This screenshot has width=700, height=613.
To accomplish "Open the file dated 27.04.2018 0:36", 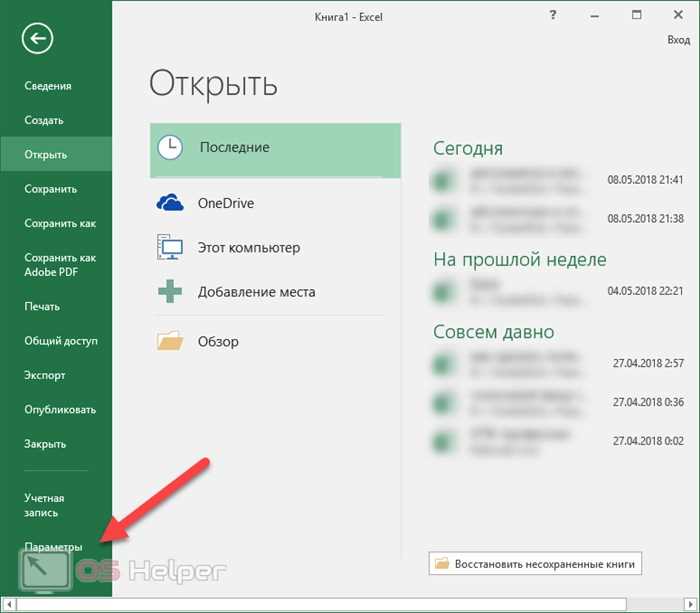I will click(556, 402).
